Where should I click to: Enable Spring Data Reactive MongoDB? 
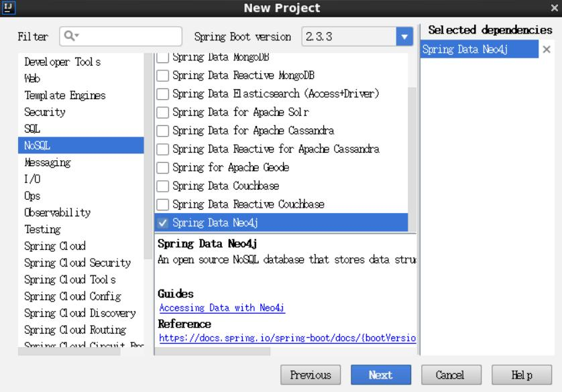(x=162, y=75)
